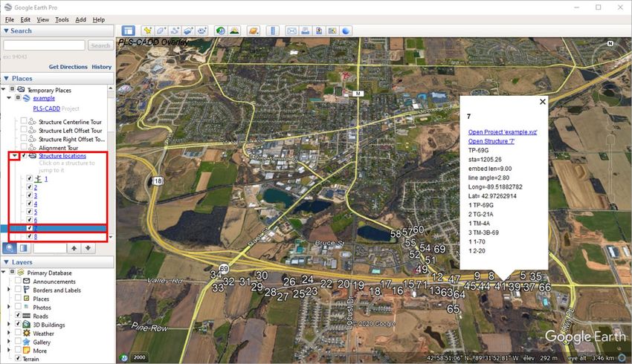Screen dimensions: 632x364
Task: Open the History link
Action: coord(102,67)
